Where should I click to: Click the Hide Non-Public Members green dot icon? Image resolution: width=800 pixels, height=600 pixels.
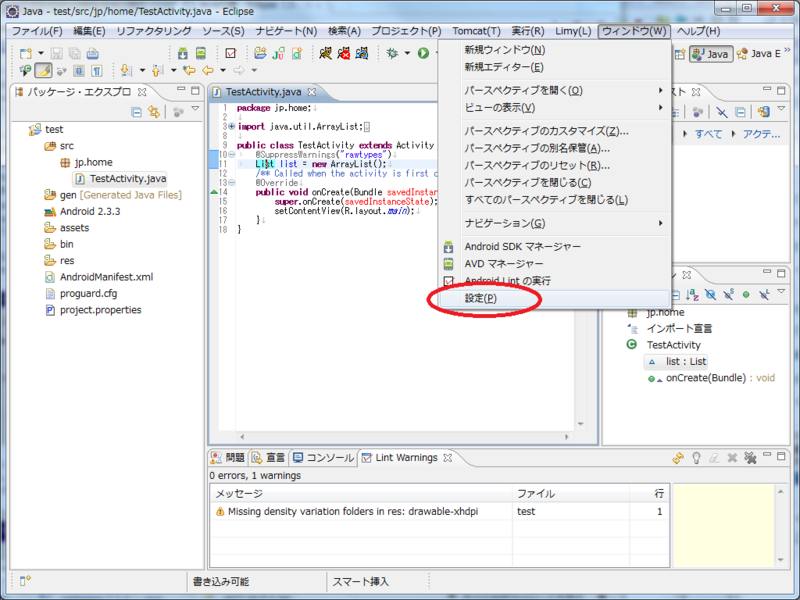tap(746, 294)
